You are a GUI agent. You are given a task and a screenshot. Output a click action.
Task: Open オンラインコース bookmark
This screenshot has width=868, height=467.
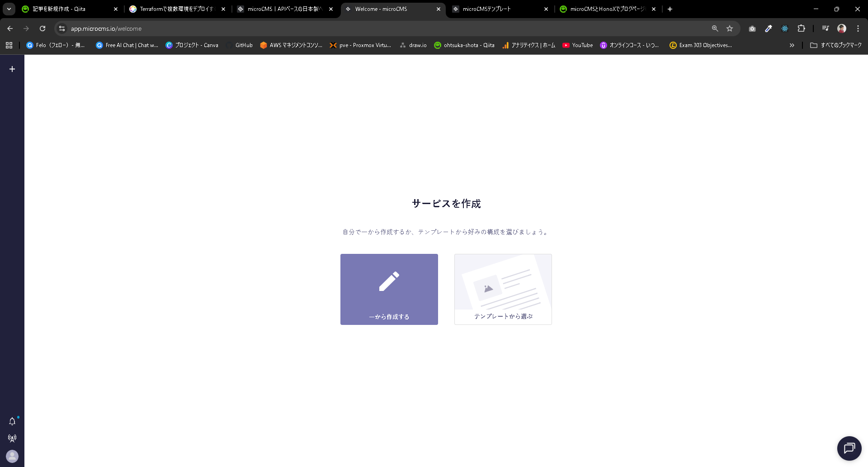(629, 45)
